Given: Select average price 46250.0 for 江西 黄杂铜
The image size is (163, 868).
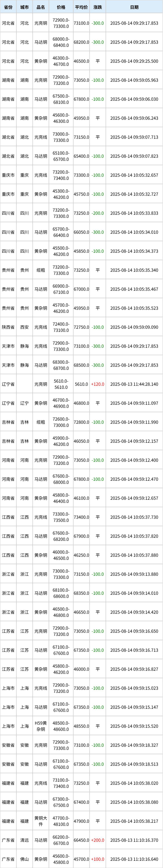Looking at the screenshot, I should pyautogui.click(x=81, y=555).
